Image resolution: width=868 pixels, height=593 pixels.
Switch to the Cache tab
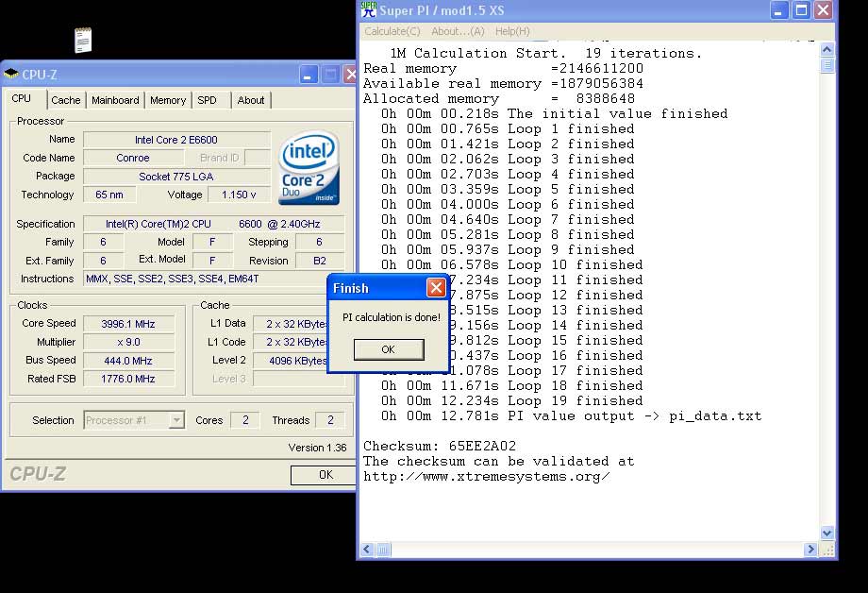pos(66,100)
